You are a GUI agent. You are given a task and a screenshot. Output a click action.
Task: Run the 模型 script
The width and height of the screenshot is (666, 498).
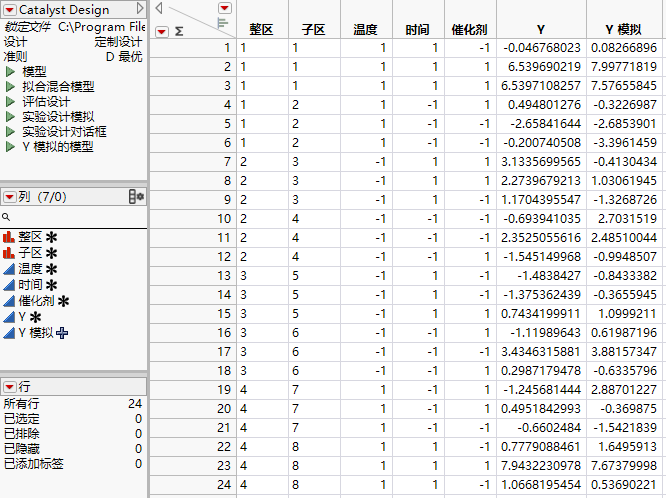tap(11, 71)
